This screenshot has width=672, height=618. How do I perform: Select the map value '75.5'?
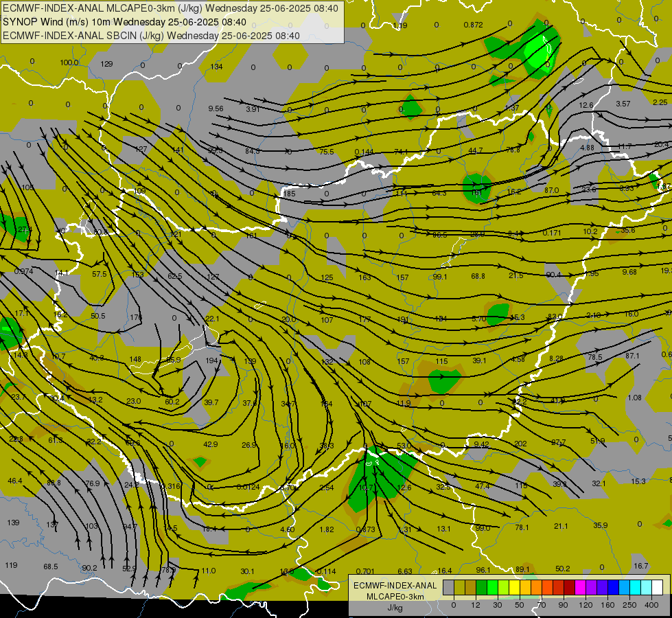point(327,151)
